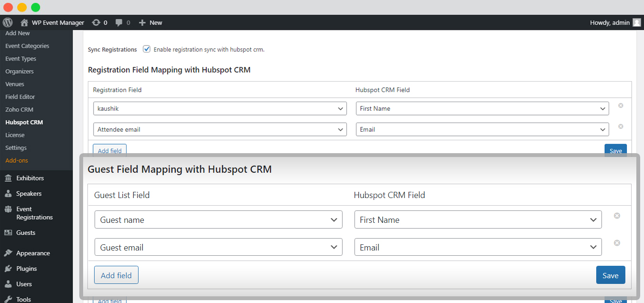Open Add-ons menu item
The height and width of the screenshot is (303, 644).
coord(17,160)
